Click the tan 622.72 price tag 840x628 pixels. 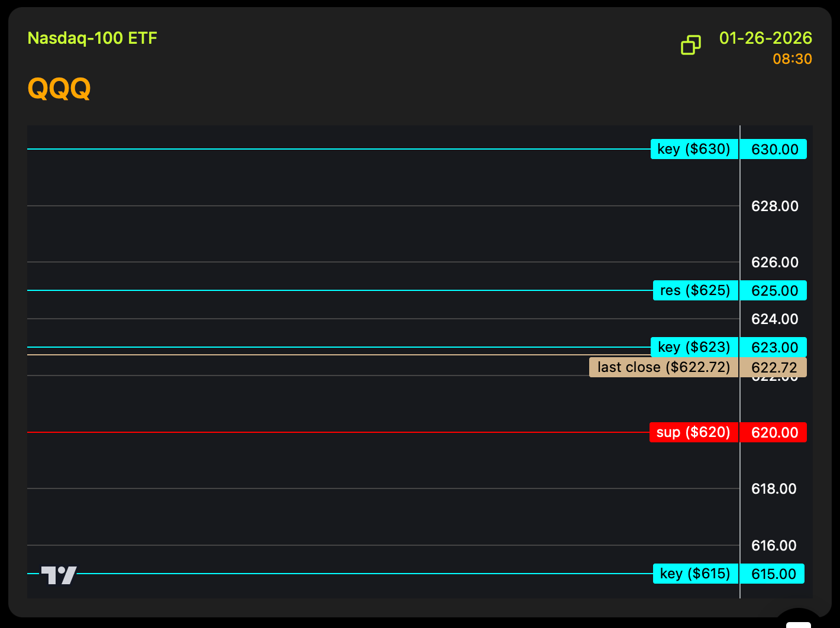(x=774, y=368)
